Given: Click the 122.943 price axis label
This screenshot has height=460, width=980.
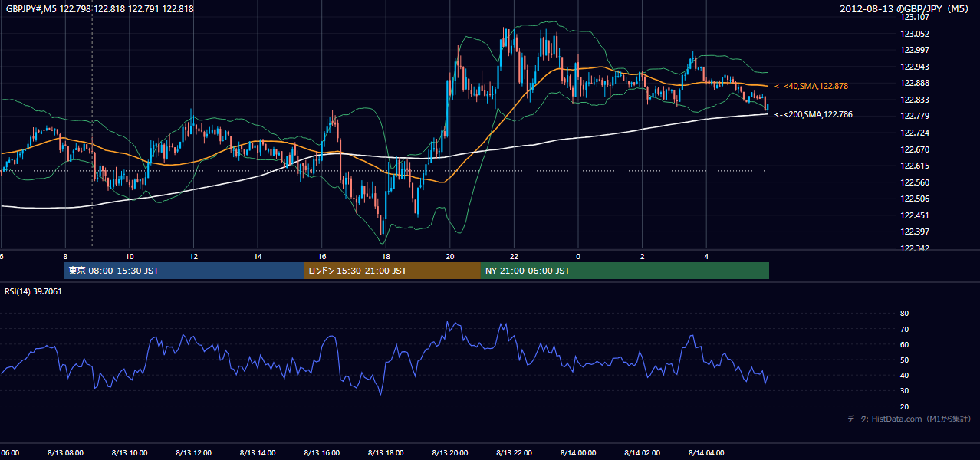Looking at the screenshot, I should tap(914, 67).
